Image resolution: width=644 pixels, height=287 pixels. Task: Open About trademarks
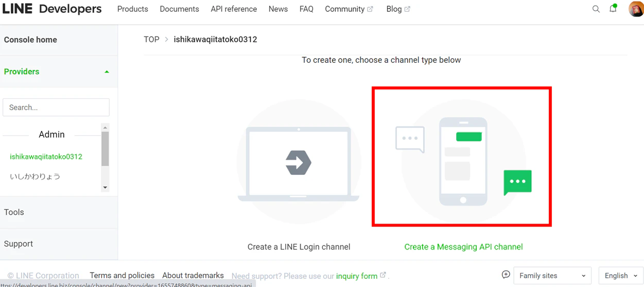click(193, 276)
